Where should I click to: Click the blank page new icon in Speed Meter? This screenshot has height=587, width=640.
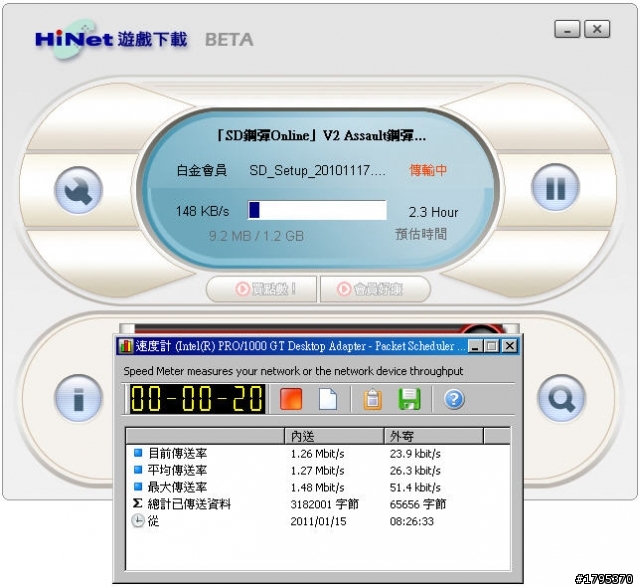pos(328,399)
